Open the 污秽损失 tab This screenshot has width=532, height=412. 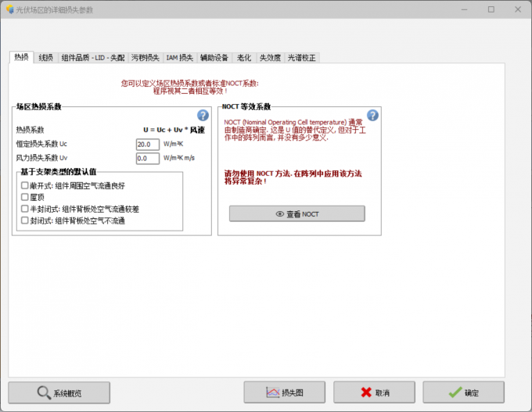pos(146,58)
